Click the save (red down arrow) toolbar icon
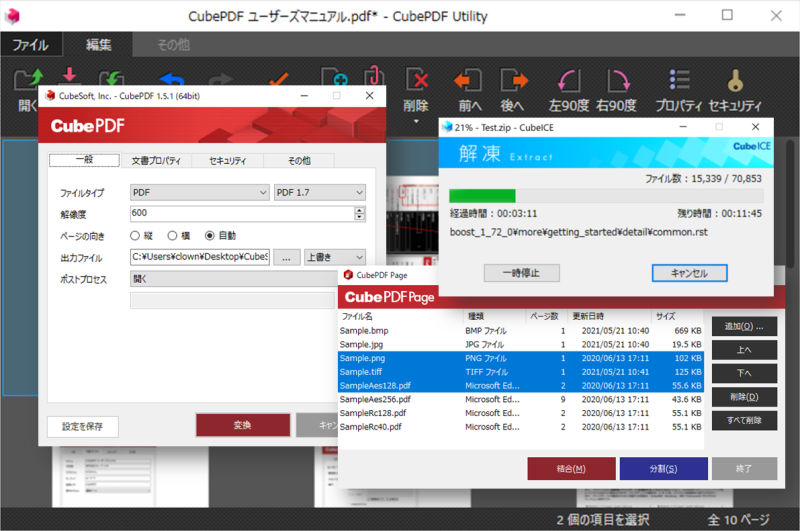Image resolution: width=800 pixels, height=531 pixels. [70, 76]
